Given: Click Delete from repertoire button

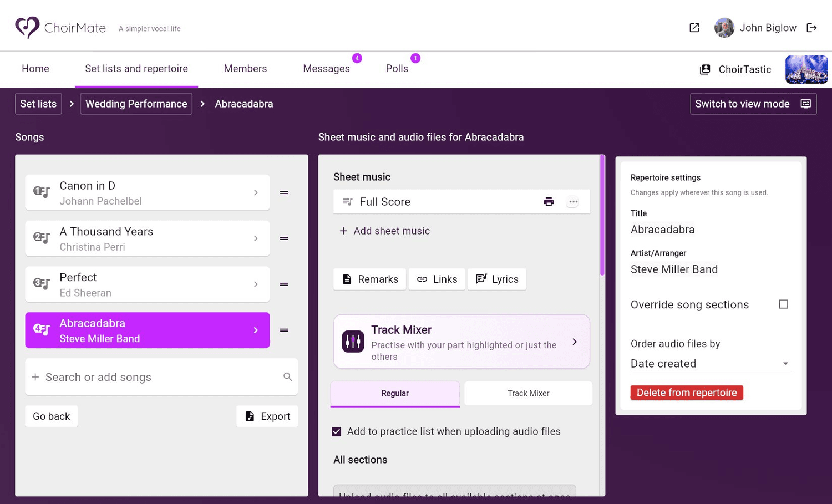Looking at the screenshot, I should click(687, 393).
